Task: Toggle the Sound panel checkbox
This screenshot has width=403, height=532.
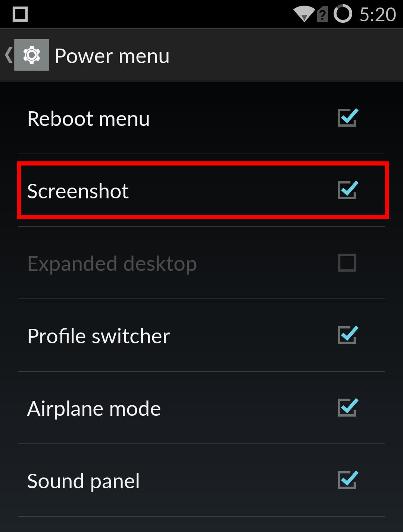Action: tap(348, 480)
